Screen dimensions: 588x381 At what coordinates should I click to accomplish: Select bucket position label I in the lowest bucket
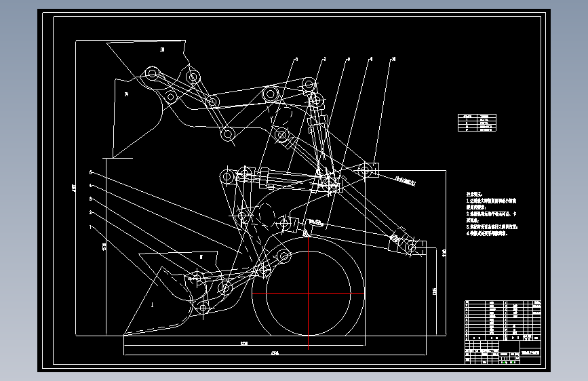point(152,305)
